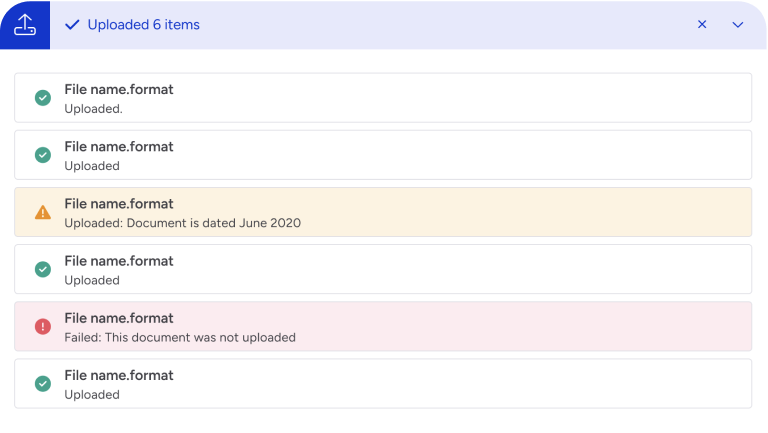Open the file name in the red failed row
The image size is (768, 433).
pos(119,318)
